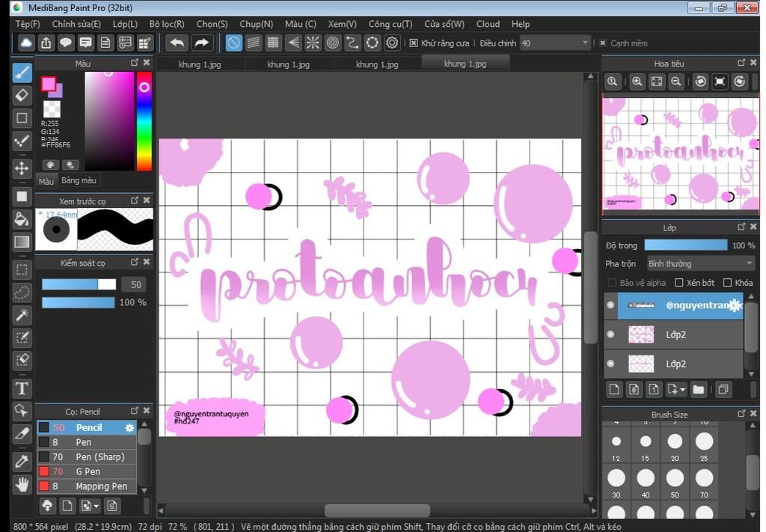Enable the Xén bớt checkbox

(x=678, y=283)
